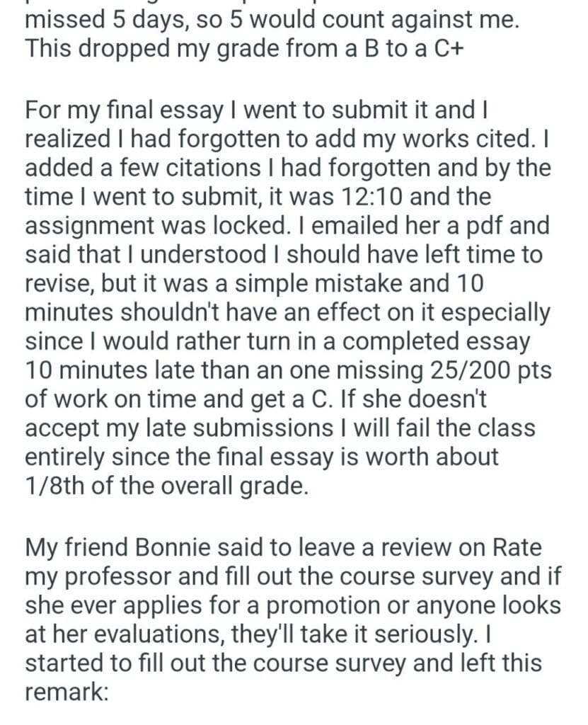The height and width of the screenshot is (725, 588).
Task: Click the word "seriously" in the last paragraph
Action: coord(425,634)
